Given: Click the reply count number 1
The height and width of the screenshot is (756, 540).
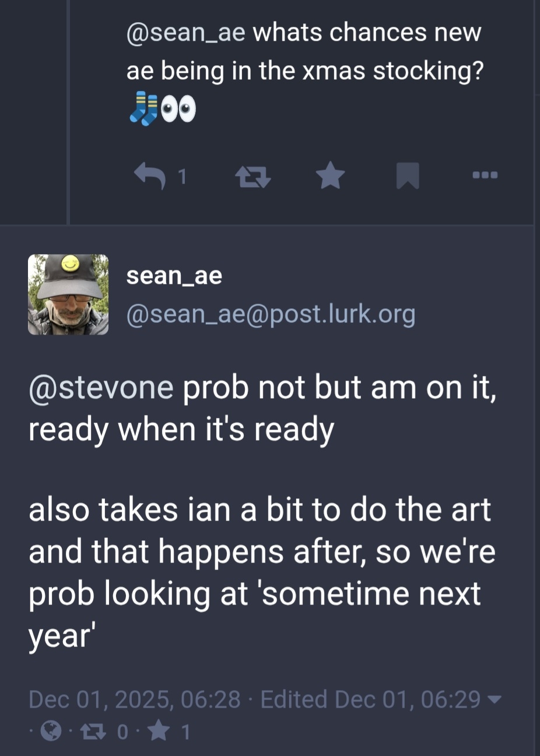Looking at the screenshot, I should [181, 175].
